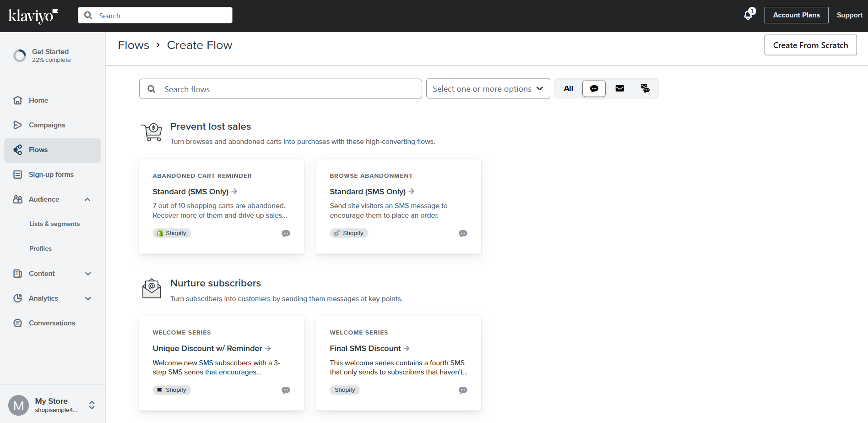Go back to Flows breadcrumb
The width and height of the screenshot is (868, 423).
click(x=134, y=45)
